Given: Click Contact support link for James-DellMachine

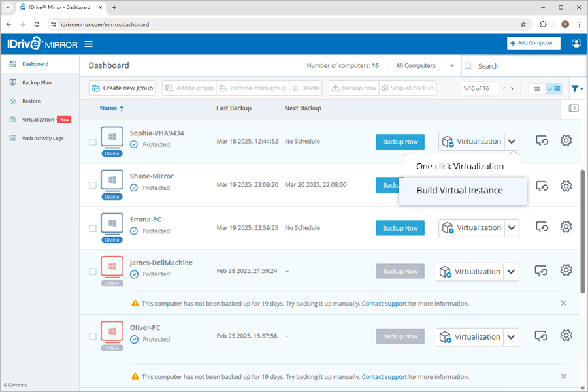Looking at the screenshot, I should [384, 303].
